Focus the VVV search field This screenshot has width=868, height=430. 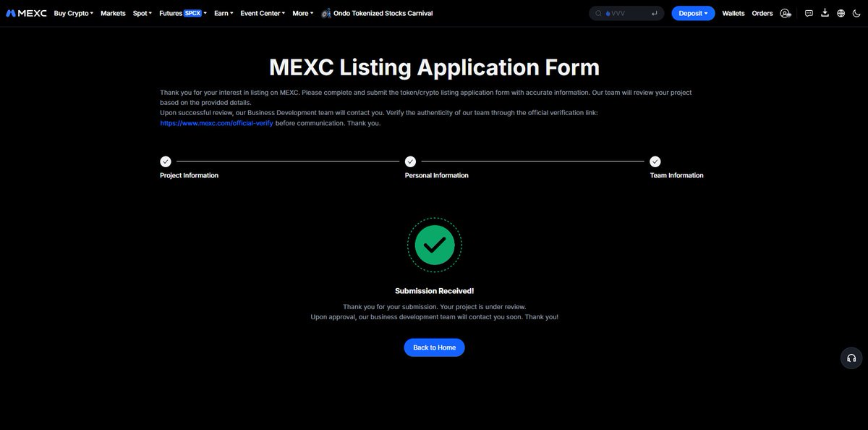pyautogui.click(x=626, y=13)
